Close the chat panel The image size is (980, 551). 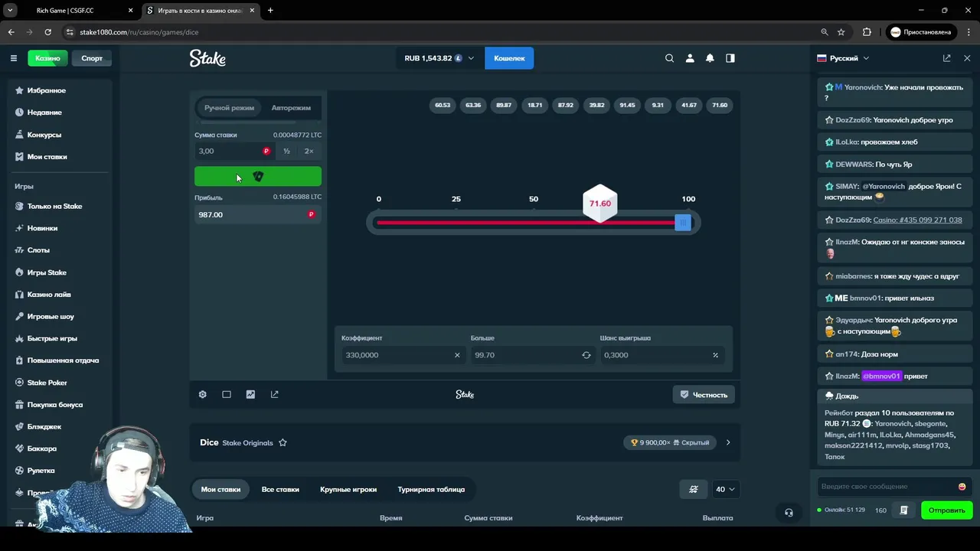pos(967,58)
